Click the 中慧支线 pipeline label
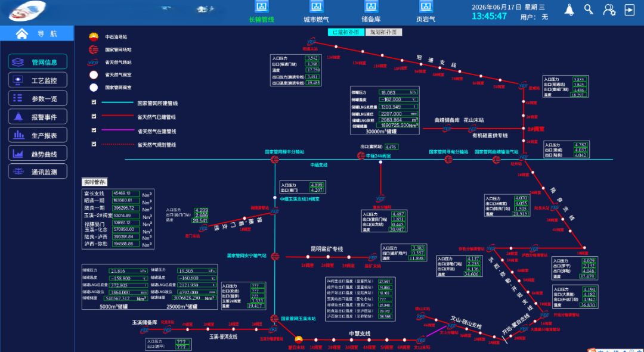644x352 pixels. tap(360, 334)
